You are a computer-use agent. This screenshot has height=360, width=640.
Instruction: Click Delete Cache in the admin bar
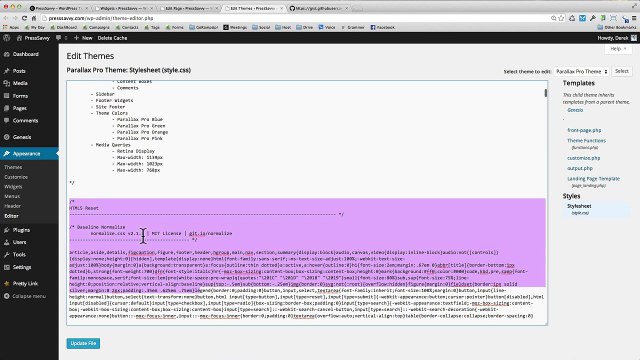click(x=112, y=38)
